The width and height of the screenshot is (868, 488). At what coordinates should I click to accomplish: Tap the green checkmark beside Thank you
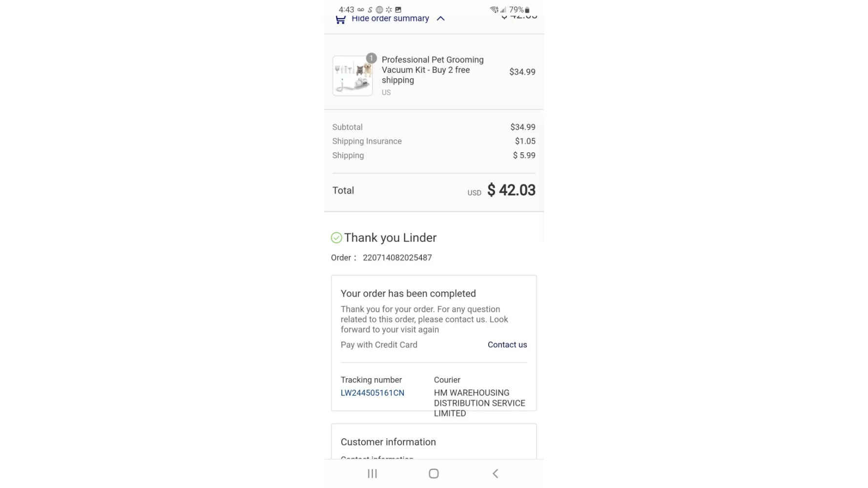pyautogui.click(x=336, y=238)
